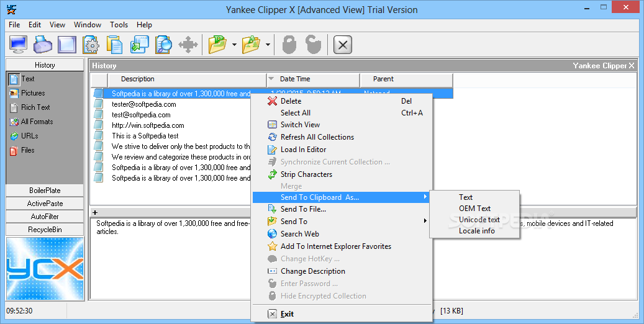The width and height of the screenshot is (644, 324).
Task: Click the Change Description icon
Action: pyautogui.click(x=272, y=271)
